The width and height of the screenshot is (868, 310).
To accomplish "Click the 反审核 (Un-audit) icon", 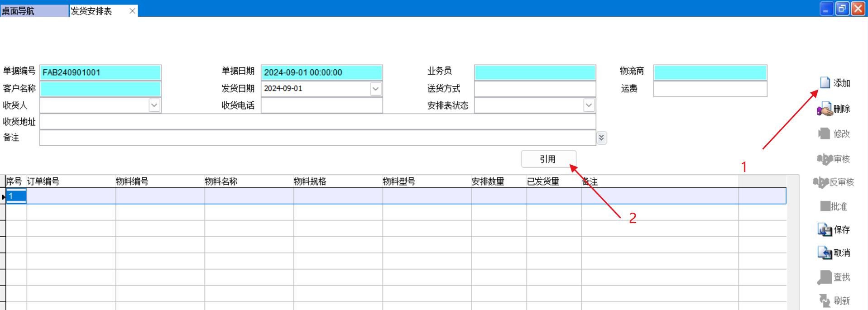I will coord(820,182).
